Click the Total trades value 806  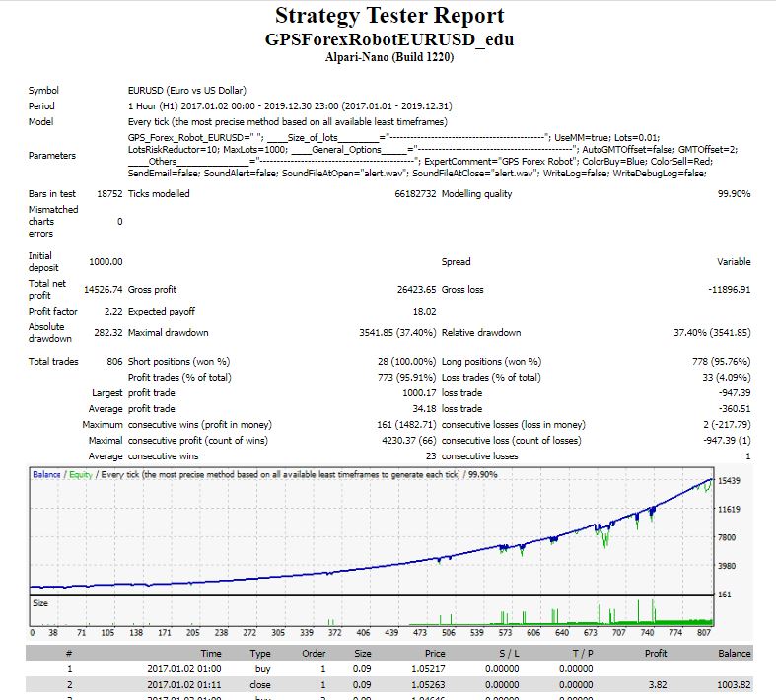click(x=114, y=362)
